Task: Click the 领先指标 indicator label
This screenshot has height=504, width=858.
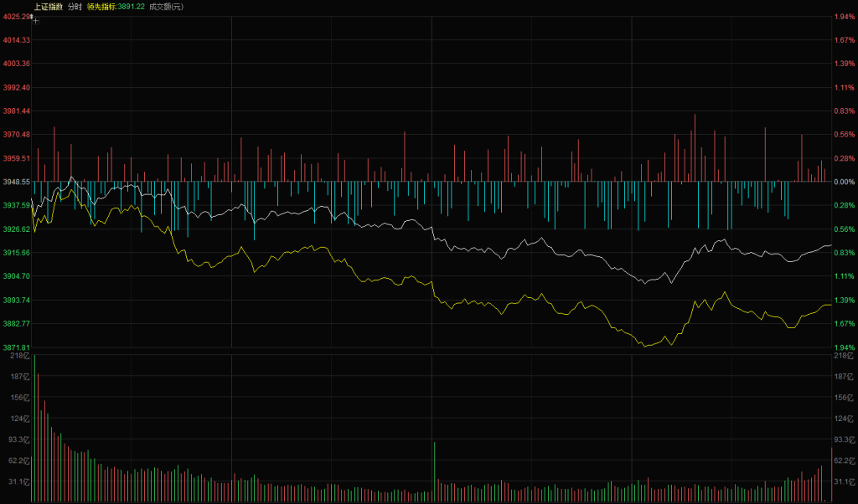Action: pyautogui.click(x=102, y=6)
